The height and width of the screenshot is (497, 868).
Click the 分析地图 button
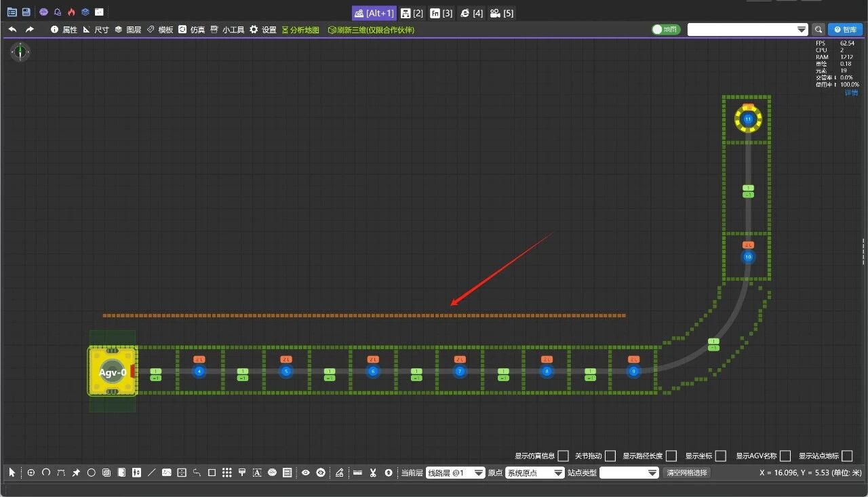click(x=300, y=30)
